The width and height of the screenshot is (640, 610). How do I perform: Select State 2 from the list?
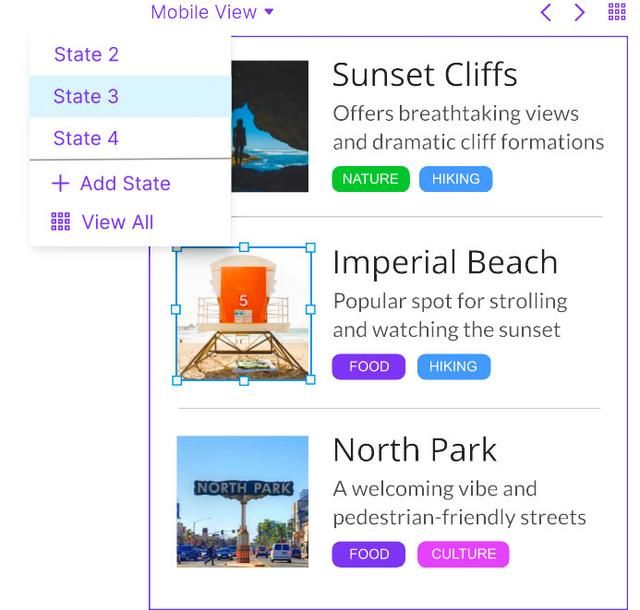86,54
